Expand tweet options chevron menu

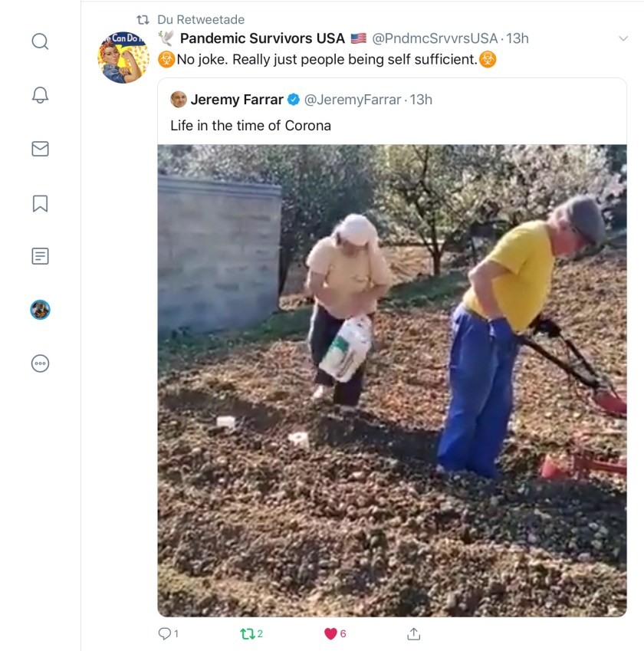pyautogui.click(x=623, y=38)
